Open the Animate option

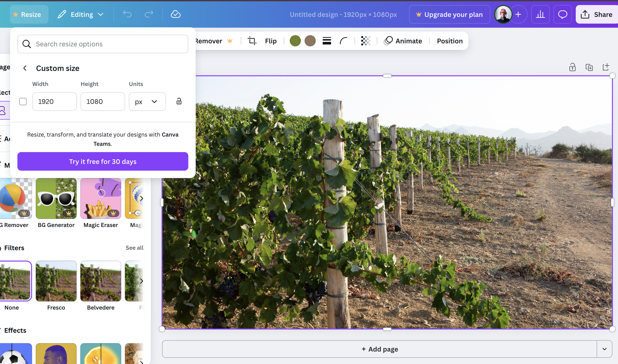403,41
